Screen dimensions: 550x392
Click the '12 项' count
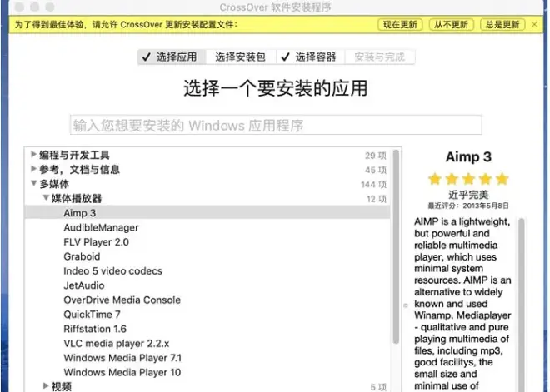point(377,199)
